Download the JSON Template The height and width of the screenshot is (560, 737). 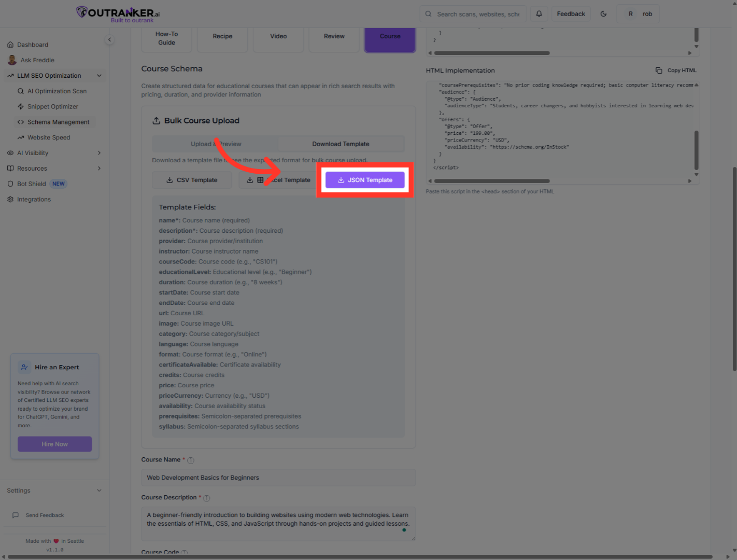click(x=364, y=179)
